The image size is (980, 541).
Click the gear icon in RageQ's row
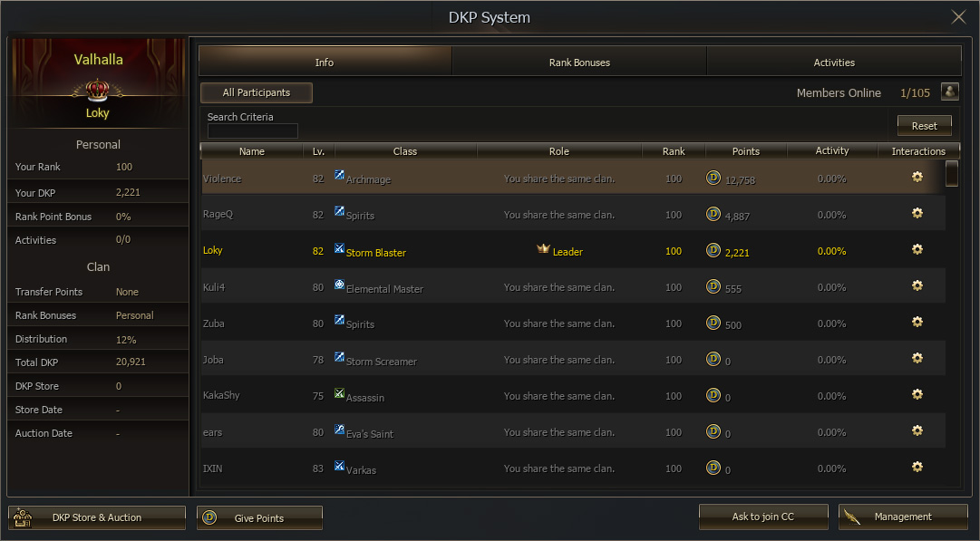917,213
